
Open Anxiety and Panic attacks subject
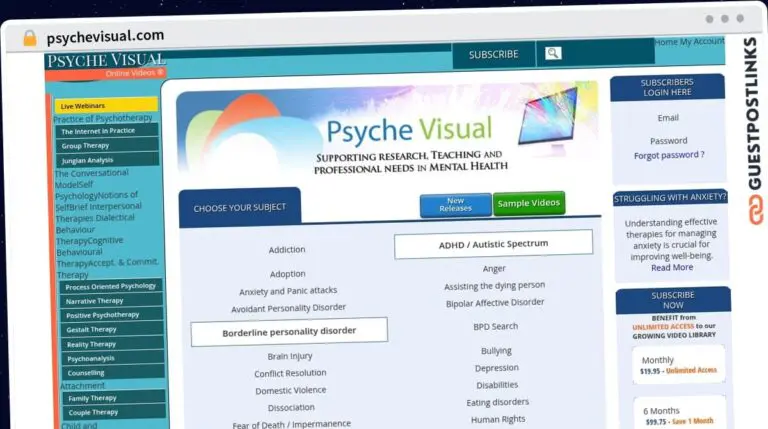coord(288,291)
